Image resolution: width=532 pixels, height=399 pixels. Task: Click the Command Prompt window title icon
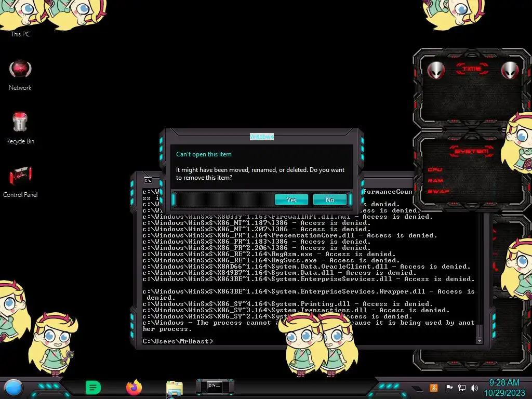click(x=148, y=180)
